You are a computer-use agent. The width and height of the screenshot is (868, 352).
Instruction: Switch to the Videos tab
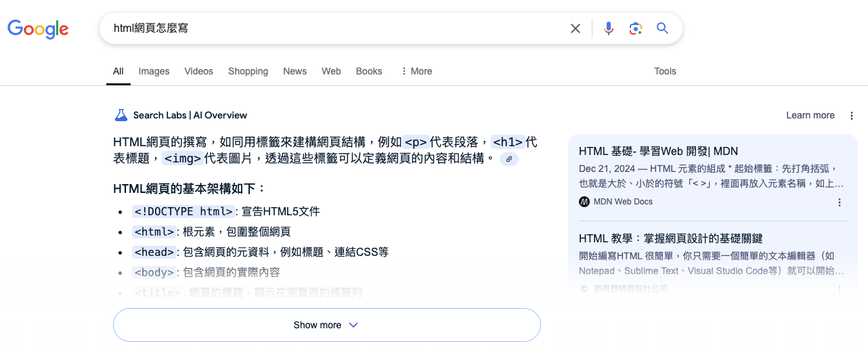coord(198,71)
